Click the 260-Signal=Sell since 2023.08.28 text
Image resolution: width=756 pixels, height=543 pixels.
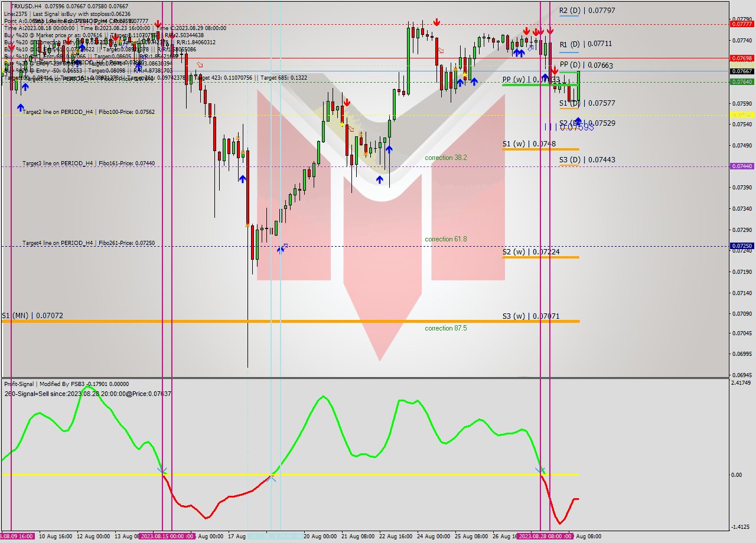click(x=87, y=394)
